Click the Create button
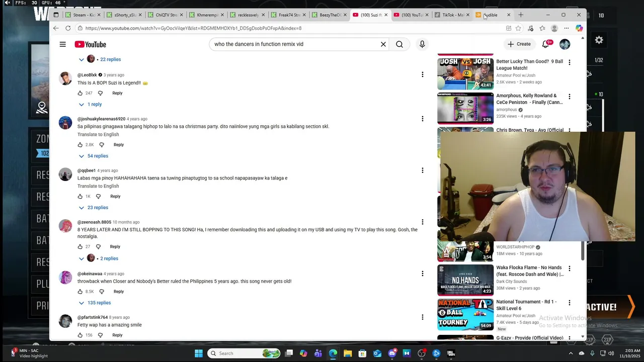This screenshot has height=362, width=644. (x=519, y=44)
